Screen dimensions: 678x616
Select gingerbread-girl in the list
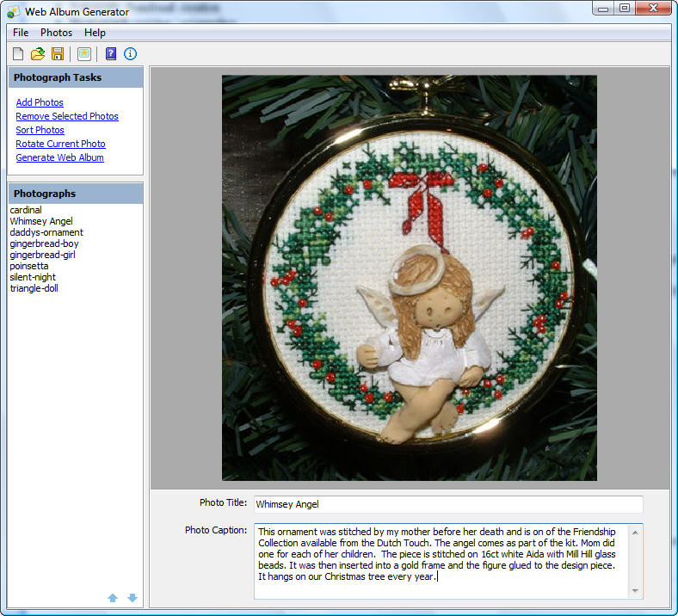[42, 255]
